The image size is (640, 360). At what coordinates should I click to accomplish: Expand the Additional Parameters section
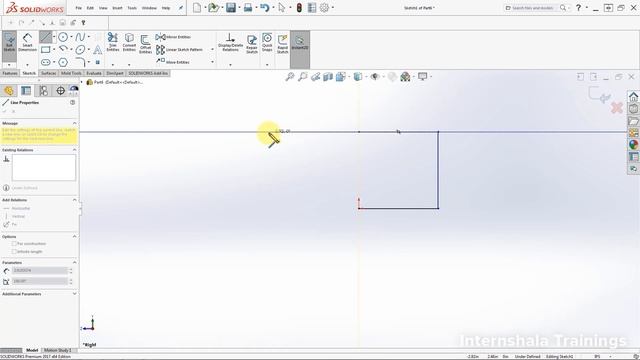pos(74,293)
